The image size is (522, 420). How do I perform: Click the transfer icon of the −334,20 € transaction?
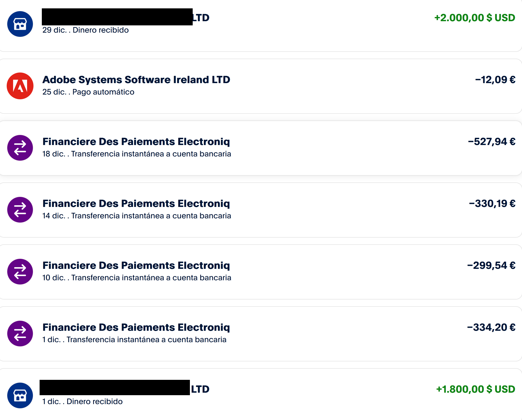[x=20, y=334]
